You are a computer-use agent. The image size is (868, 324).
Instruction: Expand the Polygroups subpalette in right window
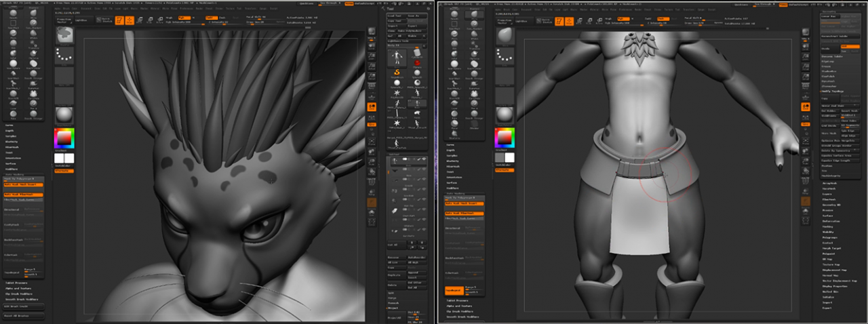[831, 239]
